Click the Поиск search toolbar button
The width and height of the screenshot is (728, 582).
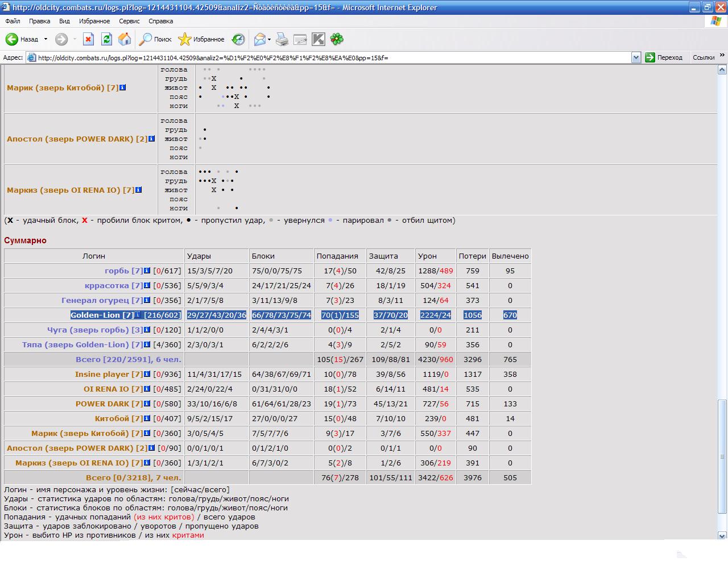tap(155, 39)
